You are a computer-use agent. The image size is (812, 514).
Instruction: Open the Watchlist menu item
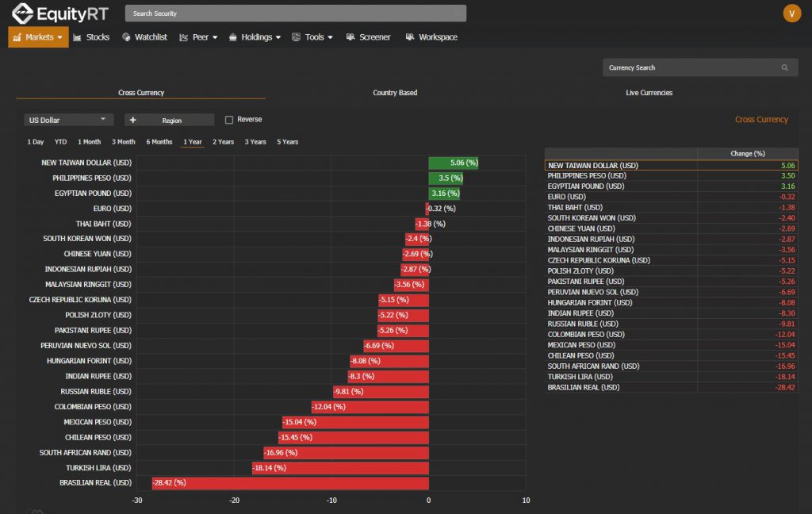(145, 37)
